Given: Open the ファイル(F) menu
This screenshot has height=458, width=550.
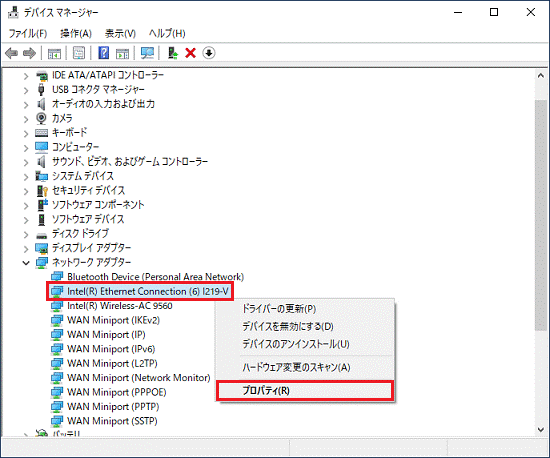Looking at the screenshot, I should [28, 34].
